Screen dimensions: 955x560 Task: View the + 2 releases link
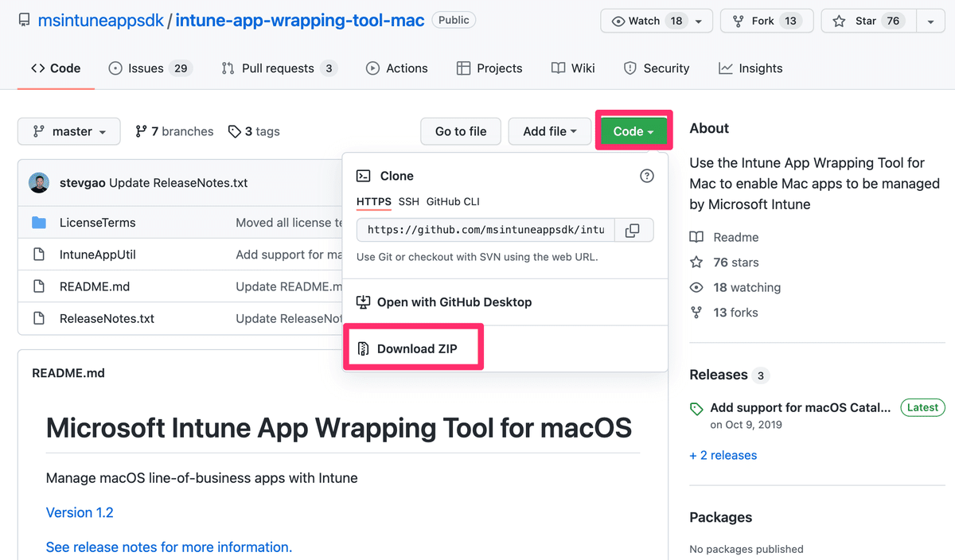(x=723, y=455)
